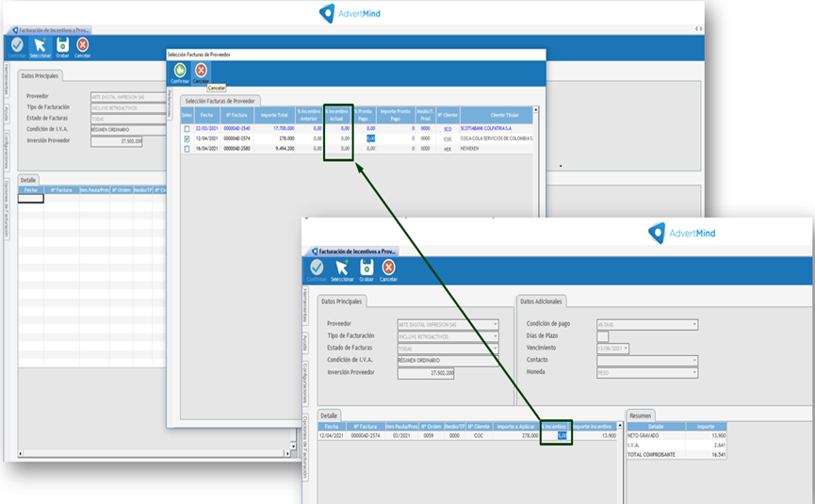
Task: Uncheck the selected invoice 00000AD-2574 checkbox
Action: point(187,138)
